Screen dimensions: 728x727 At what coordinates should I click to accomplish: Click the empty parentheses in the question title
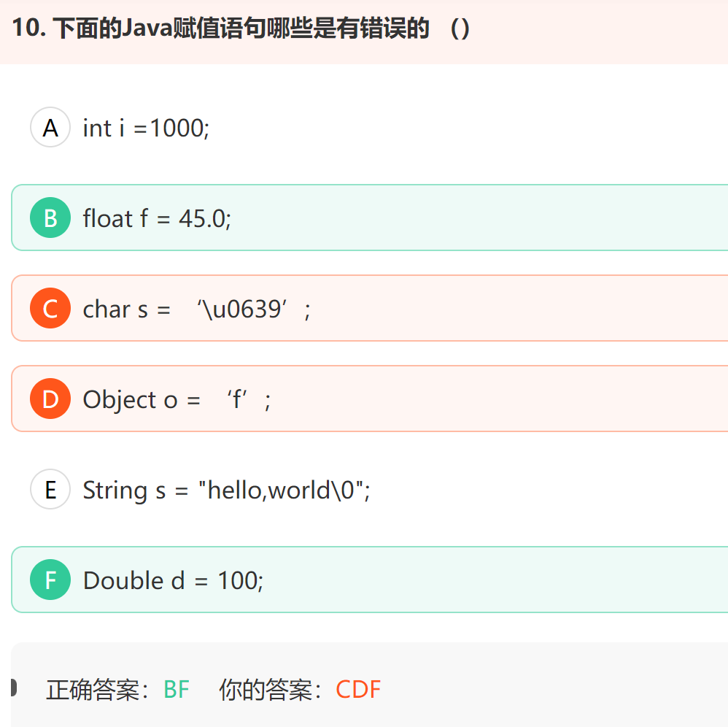(460, 31)
